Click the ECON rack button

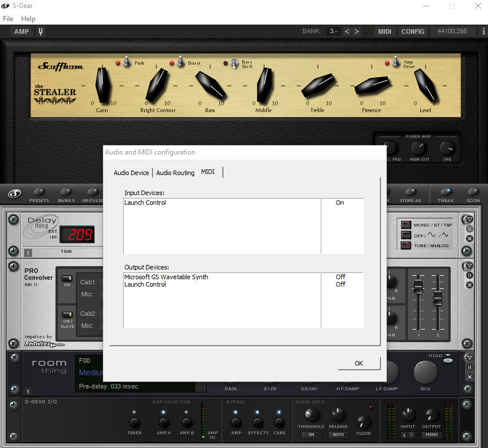pos(473,195)
